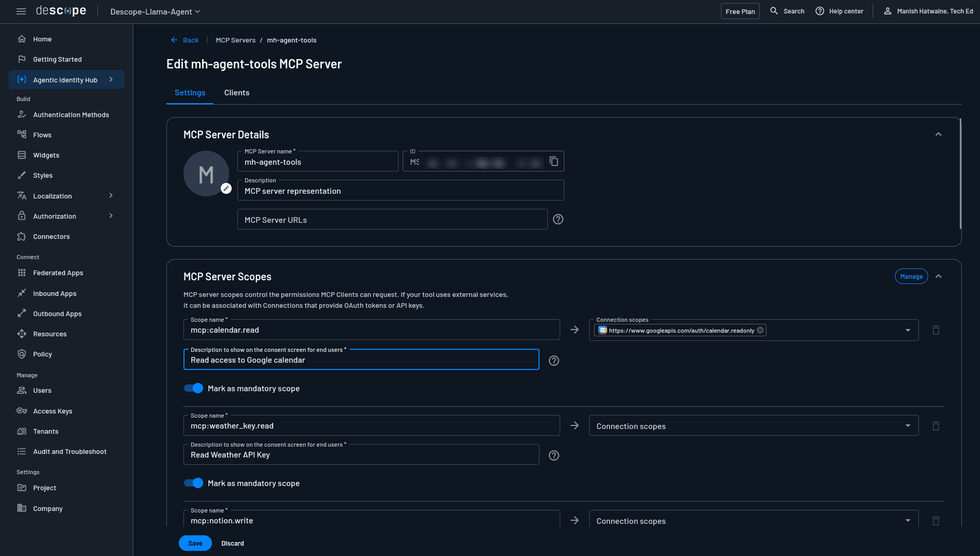Copy the MCP server ID

tap(553, 161)
